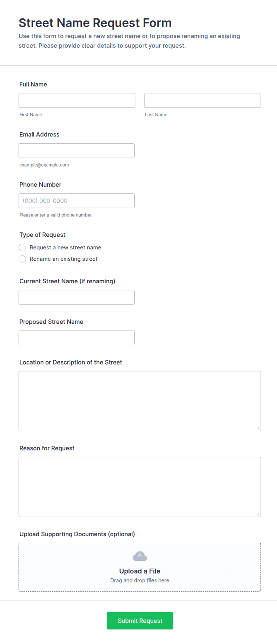This screenshot has width=277, height=644.
Task: Click the Street Name Request Form heading
Action: pyautogui.click(x=95, y=23)
